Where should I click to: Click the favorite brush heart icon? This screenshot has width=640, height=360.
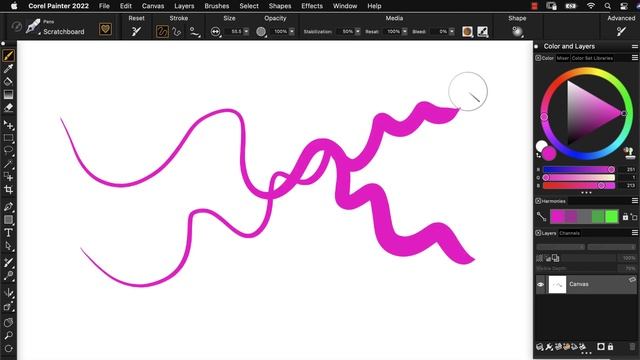105,29
